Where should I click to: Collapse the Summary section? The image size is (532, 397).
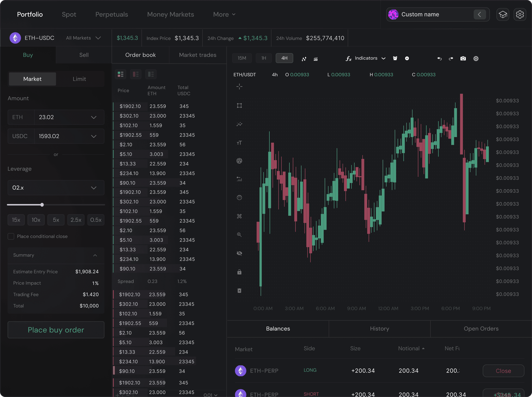click(95, 255)
